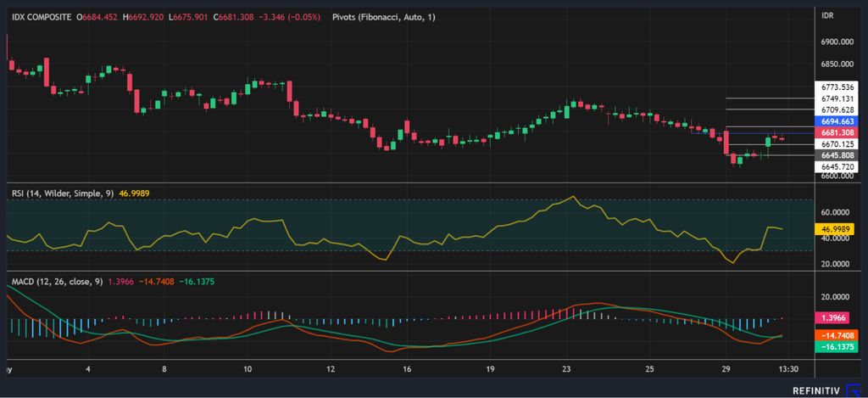Click date 29 on the time axis

726,369
